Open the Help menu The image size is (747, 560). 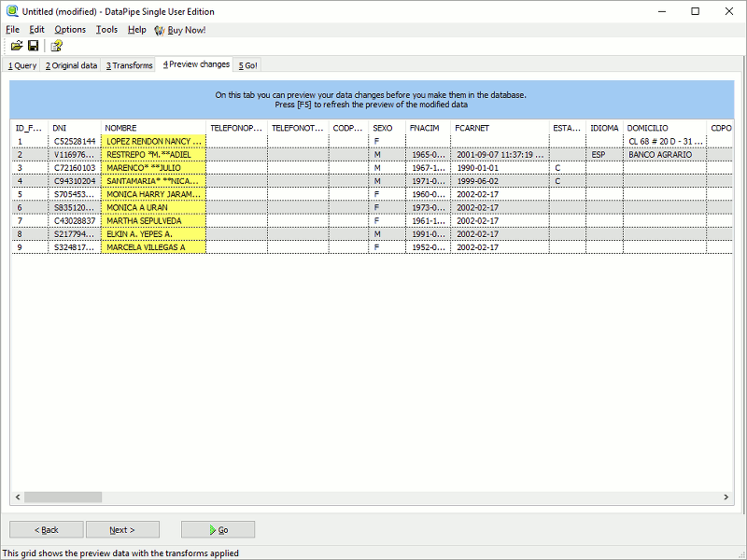[136, 29]
